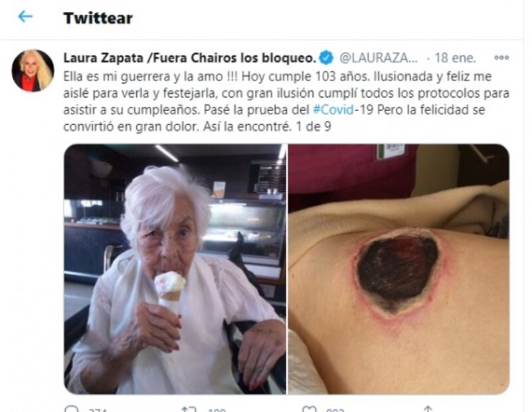The height and width of the screenshot is (412, 532).
Task: Open the @LAURAZA... handle link
Action: [x=379, y=58]
